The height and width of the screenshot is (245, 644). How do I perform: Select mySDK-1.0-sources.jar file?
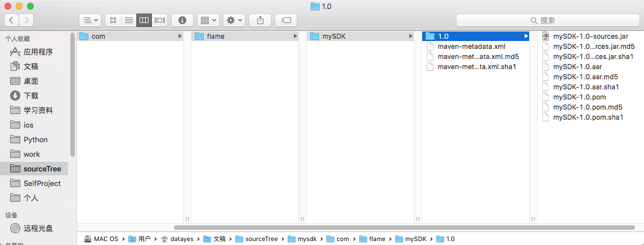pyautogui.click(x=591, y=37)
